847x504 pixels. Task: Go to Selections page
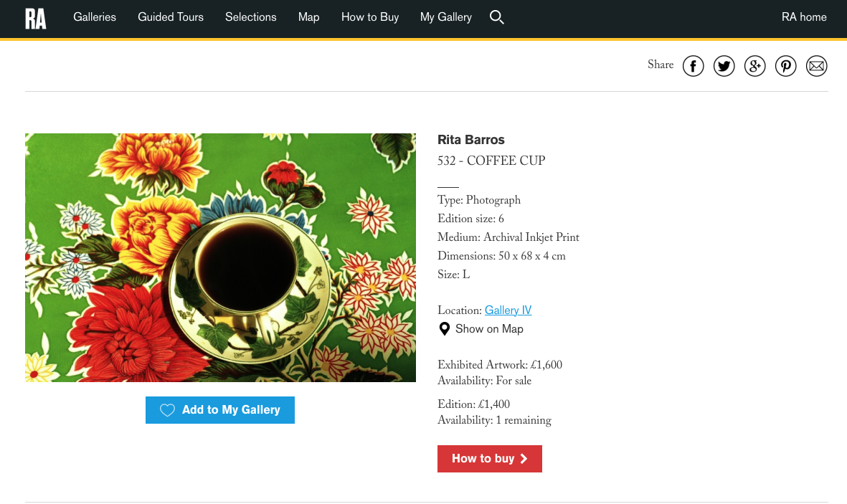click(x=250, y=17)
